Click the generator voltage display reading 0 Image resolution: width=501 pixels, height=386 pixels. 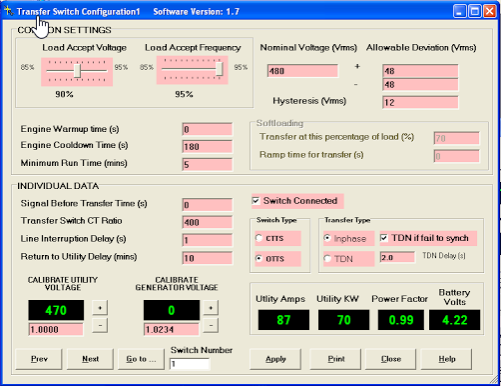coord(171,310)
